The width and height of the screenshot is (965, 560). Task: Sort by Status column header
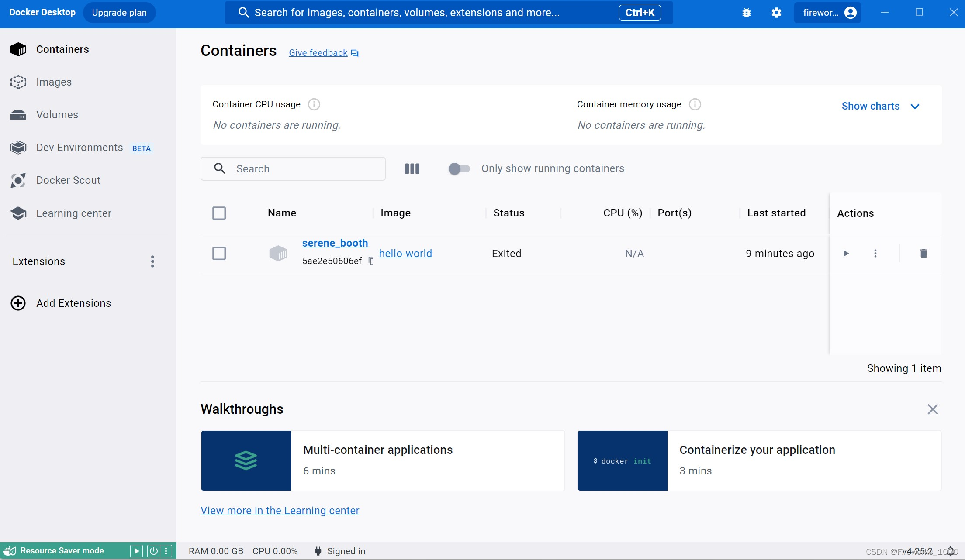click(509, 213)
